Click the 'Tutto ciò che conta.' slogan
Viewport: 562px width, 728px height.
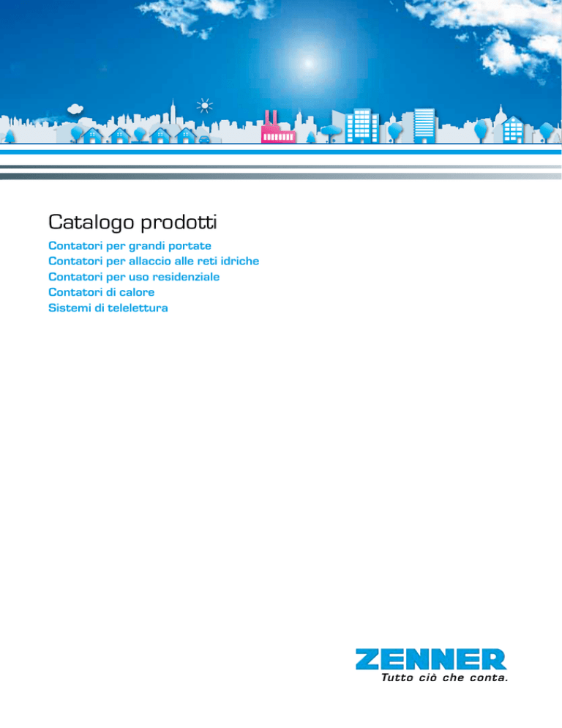coord(445,677)
